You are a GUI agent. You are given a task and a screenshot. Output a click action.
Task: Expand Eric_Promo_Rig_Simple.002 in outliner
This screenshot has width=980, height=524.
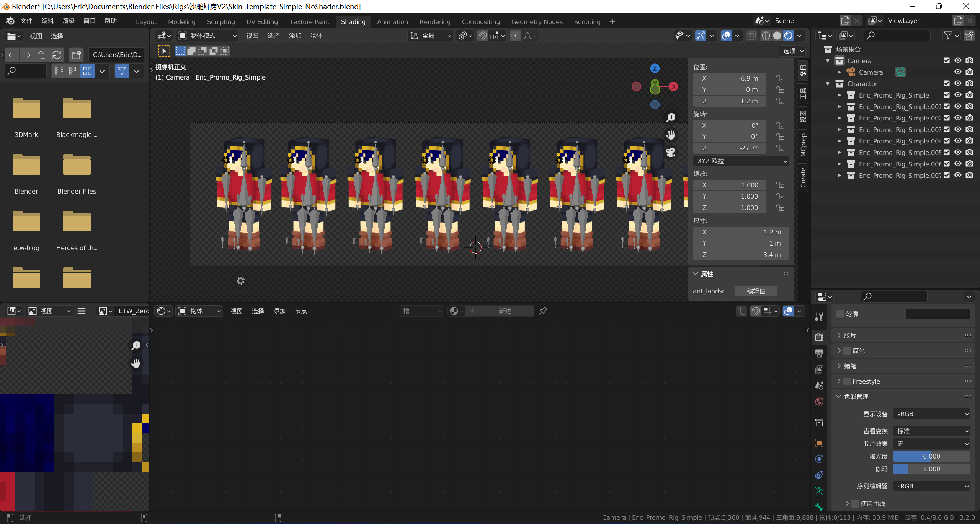coord(840,118)
